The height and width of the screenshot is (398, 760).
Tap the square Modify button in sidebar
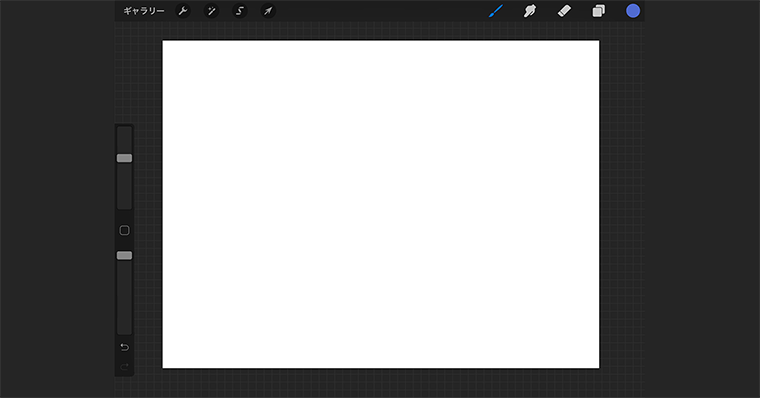point(125,230)
